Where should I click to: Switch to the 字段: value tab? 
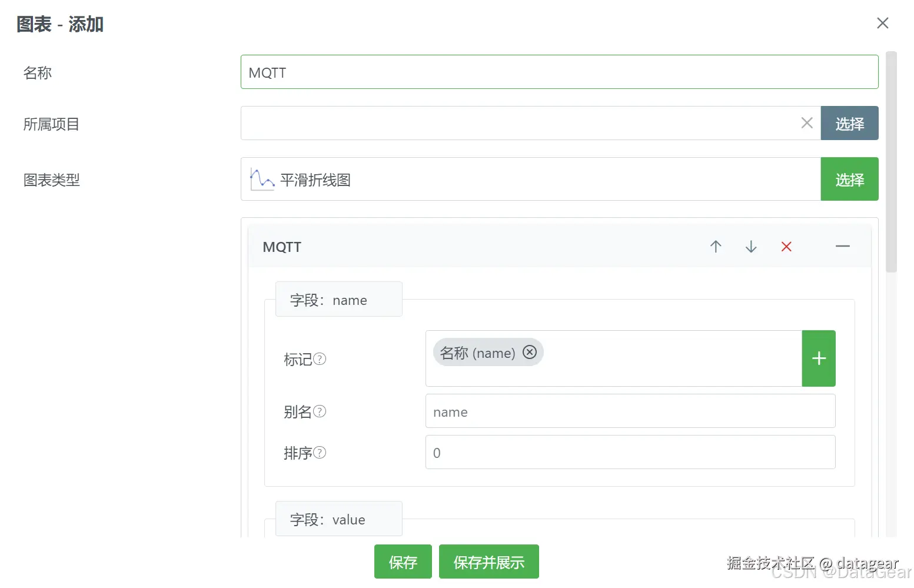coord(338,519)
